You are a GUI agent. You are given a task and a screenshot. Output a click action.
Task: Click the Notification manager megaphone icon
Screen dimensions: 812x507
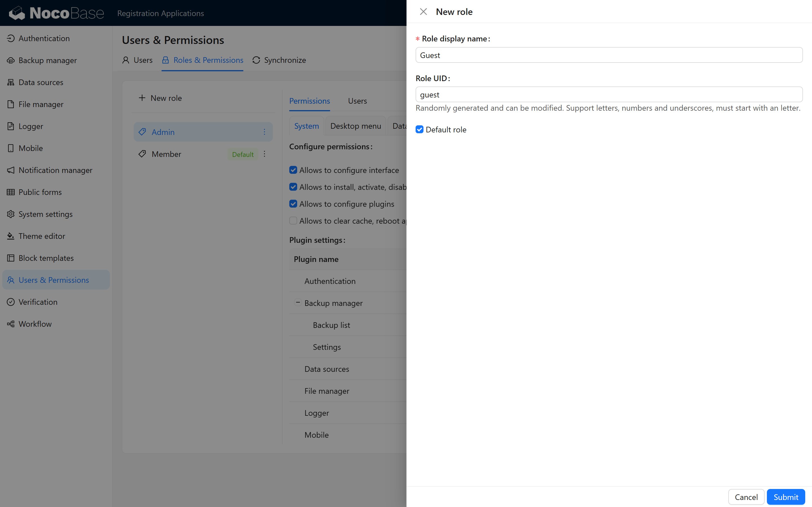click(x=11, y=170)
